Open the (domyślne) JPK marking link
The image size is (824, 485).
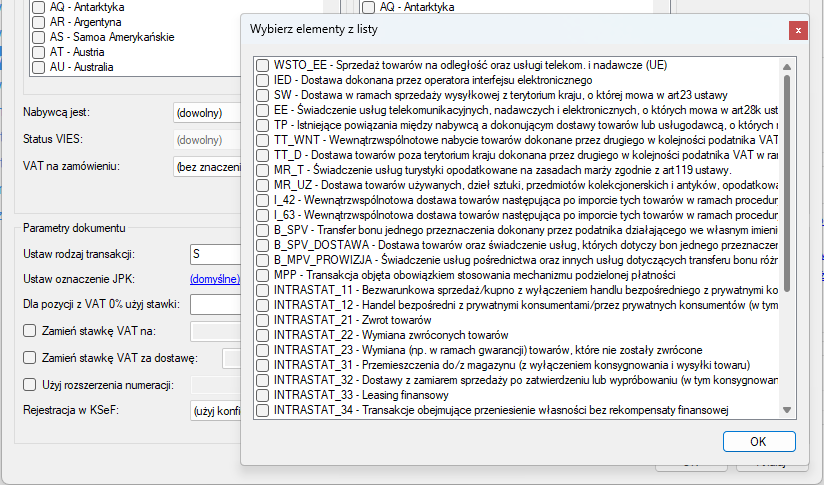pyautogui.click(x=214, y=279)
